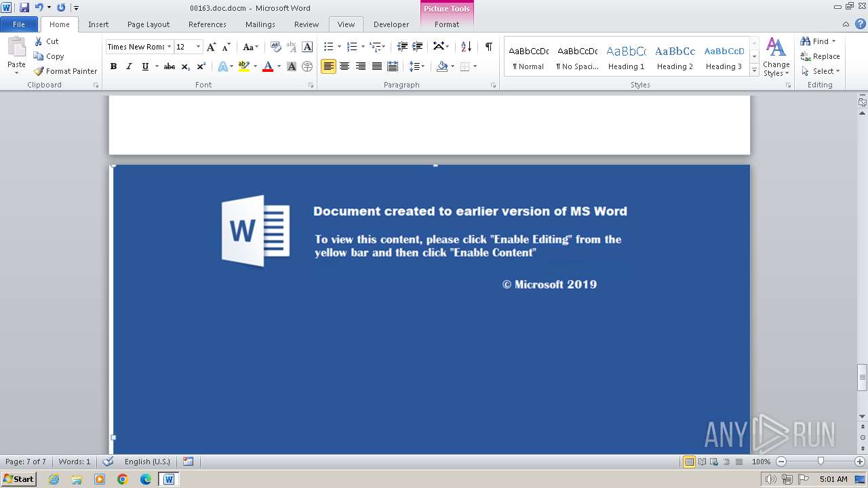
Task: Click the Redo/Repeat icon in title bar
Action: click(61, 7)
